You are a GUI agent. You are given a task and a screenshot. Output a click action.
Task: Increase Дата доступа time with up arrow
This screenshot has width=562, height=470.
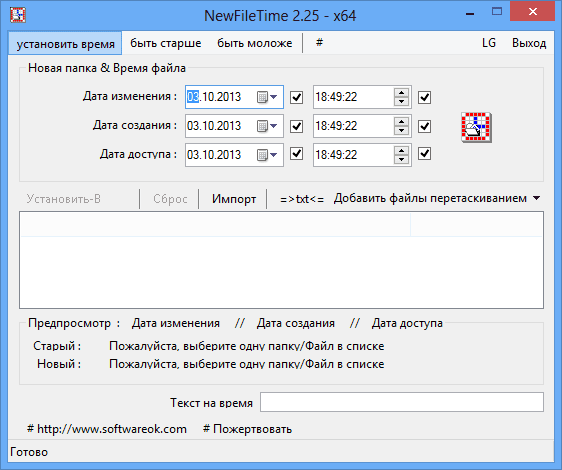[x=401, y=151]
